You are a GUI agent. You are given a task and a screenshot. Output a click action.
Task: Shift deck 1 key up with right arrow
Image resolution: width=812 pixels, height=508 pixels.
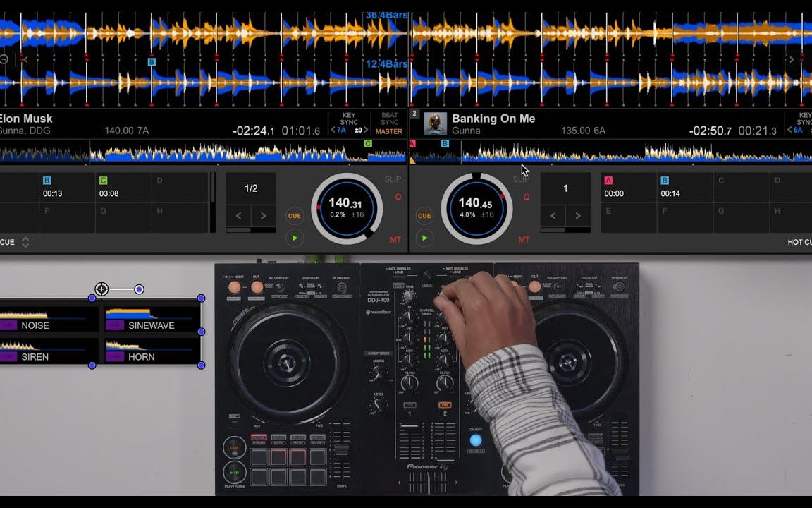(x=366, y=130)
